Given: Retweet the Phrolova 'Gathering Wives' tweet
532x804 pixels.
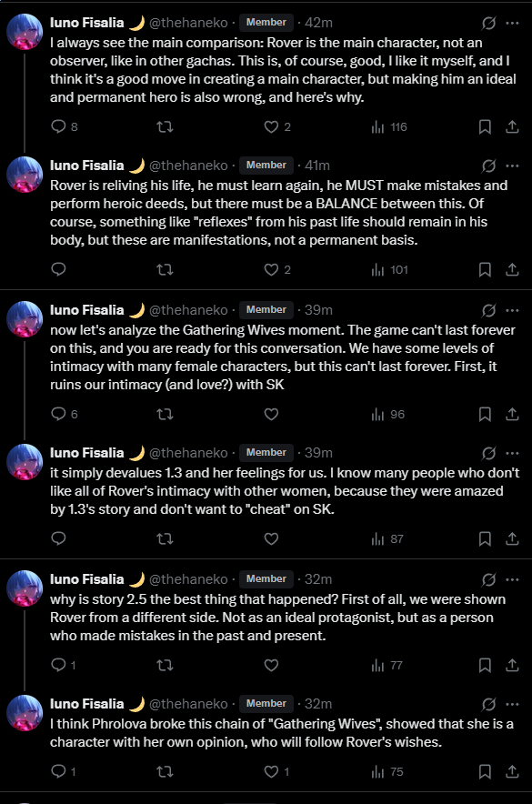Looking at the screenshot, I should [165, 771].
